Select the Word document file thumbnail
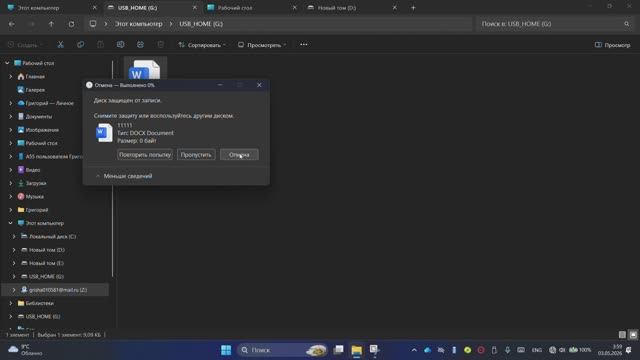Screen dimensions: 640x360 (x=145, y=69)
